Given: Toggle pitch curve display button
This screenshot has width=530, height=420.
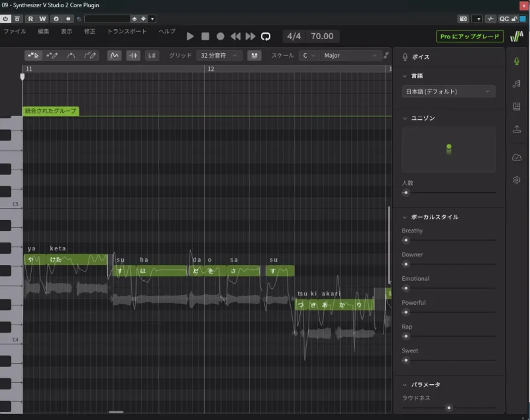Looking at the screenshot, I should point(115,56).
